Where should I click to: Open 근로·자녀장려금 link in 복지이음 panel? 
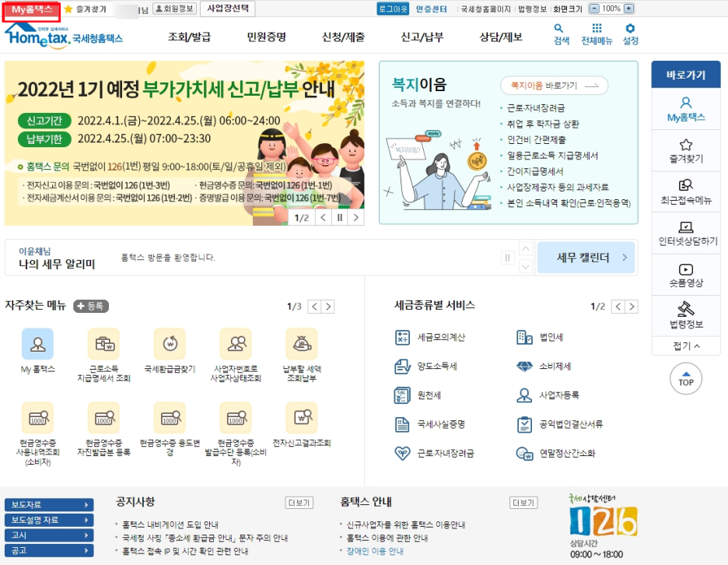[x=536, y=108]
